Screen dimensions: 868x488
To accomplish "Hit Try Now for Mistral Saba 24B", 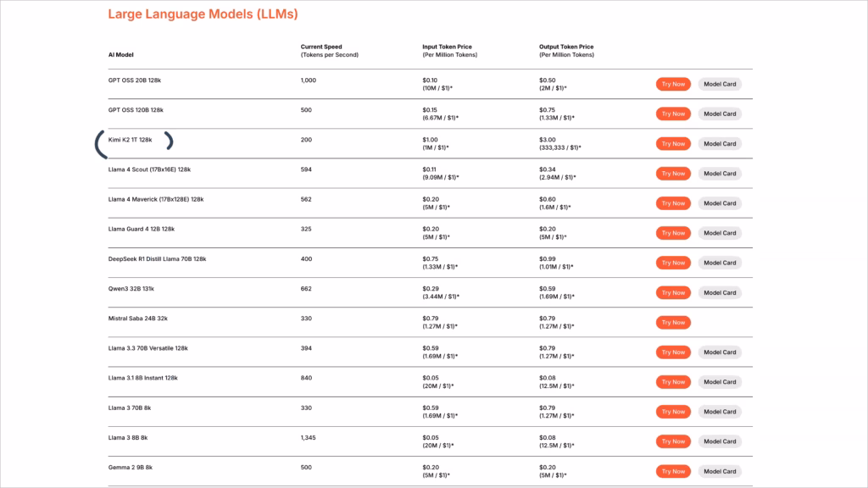I will point(673,322).
